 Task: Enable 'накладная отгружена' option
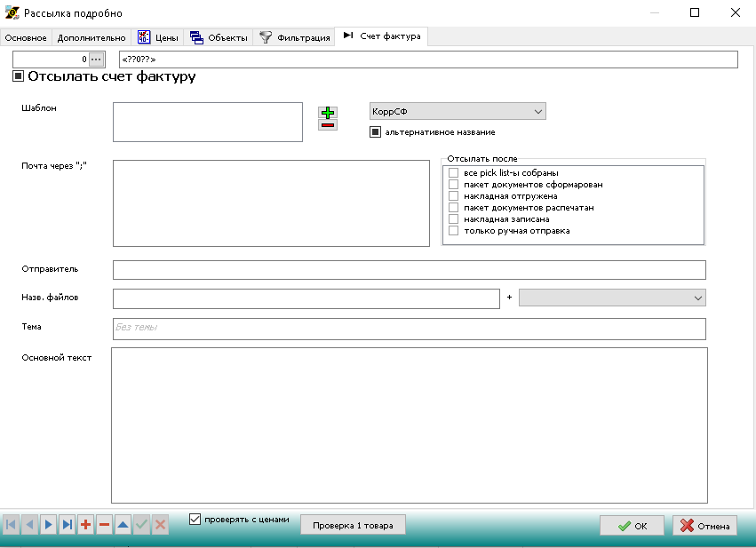tap(454, 196)
